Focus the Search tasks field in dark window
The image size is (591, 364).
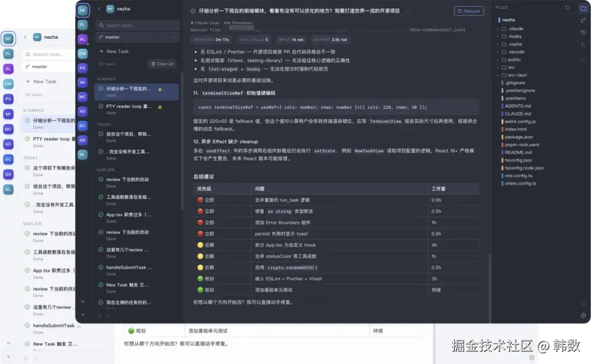click(140, 25)
